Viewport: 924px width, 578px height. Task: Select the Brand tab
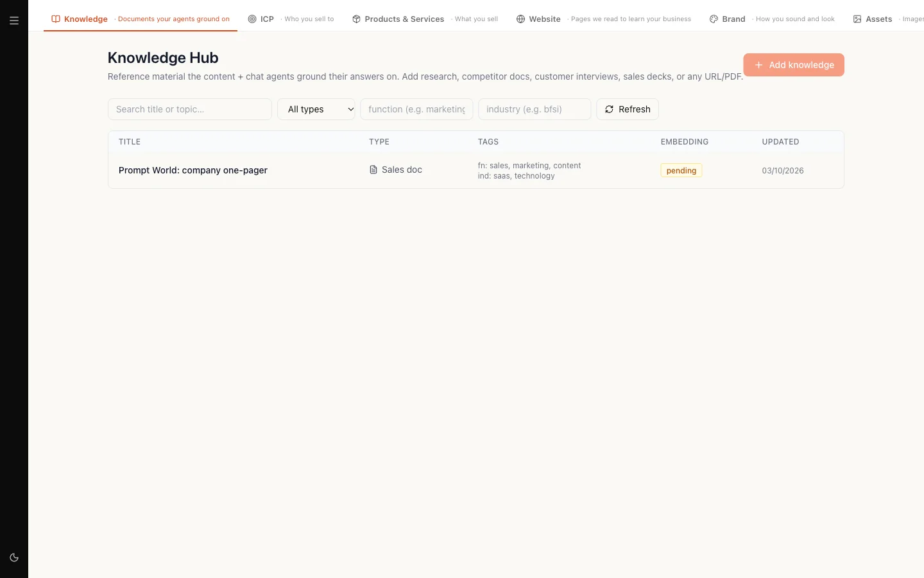772,19
